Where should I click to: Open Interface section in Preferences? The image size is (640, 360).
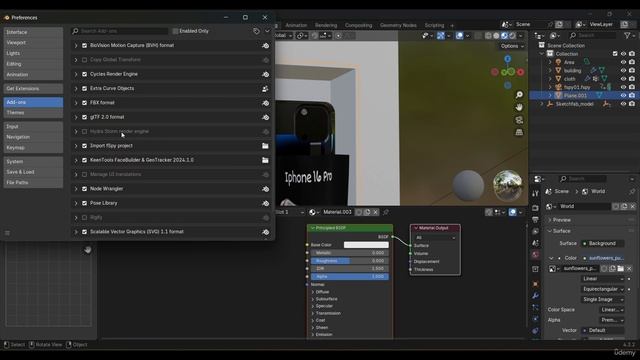pyautogui.click(x=33, y=32)
